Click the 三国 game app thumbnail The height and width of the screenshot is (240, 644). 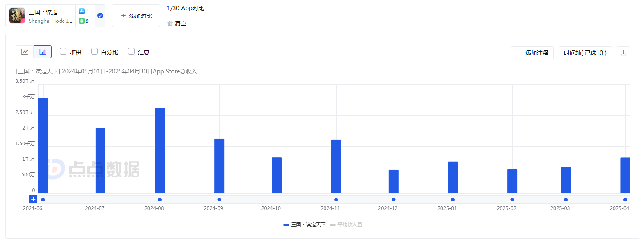pos(17,16)
